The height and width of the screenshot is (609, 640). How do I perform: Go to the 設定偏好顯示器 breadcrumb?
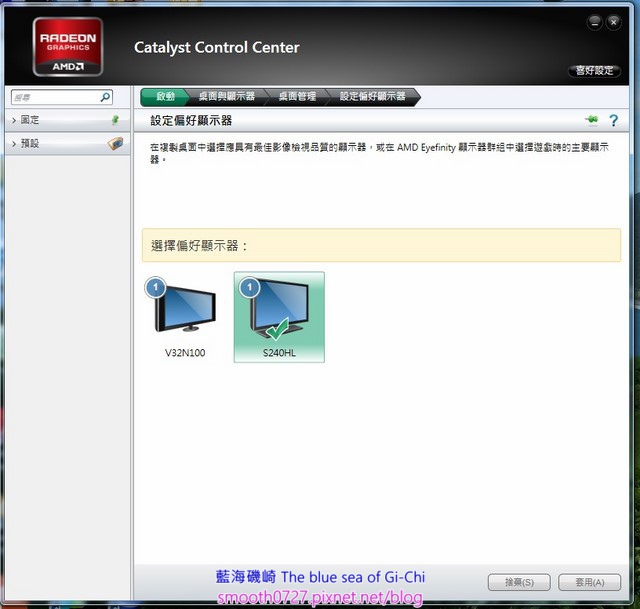point(373,97)
